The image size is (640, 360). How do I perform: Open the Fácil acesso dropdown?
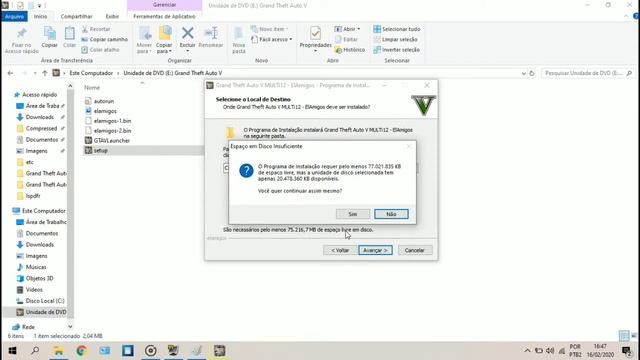(x=271, y=40)
